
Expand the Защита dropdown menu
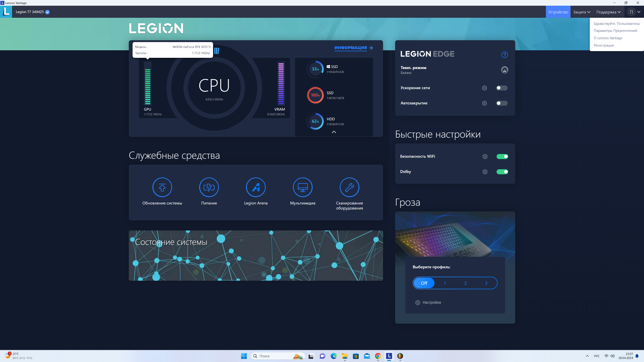coord(581,12)
